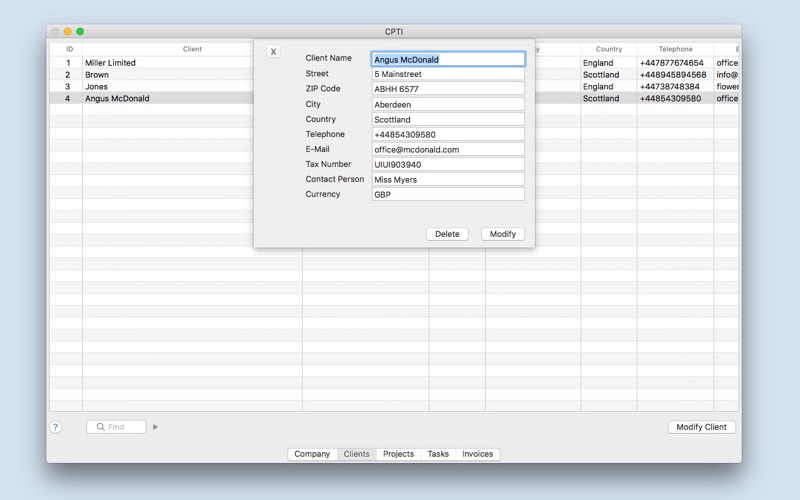Image resolution: width=800 pixels, height=500 pixels.
Task: Edit the Street field with 5 Mainstreet
Action: point(448,74)
